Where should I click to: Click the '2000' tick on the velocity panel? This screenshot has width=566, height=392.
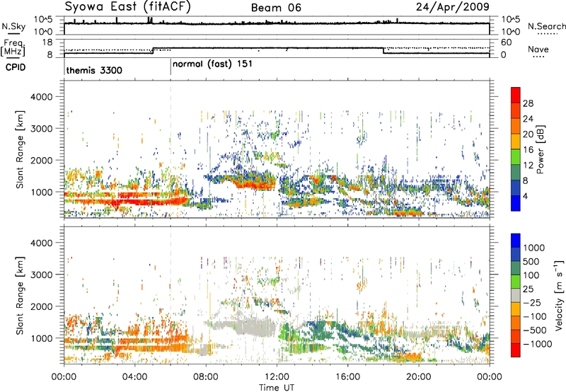[x=41, y=306]
